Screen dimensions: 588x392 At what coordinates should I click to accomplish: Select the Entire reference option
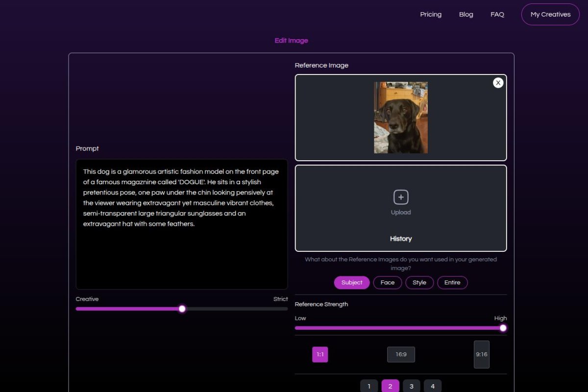point(452,282)
